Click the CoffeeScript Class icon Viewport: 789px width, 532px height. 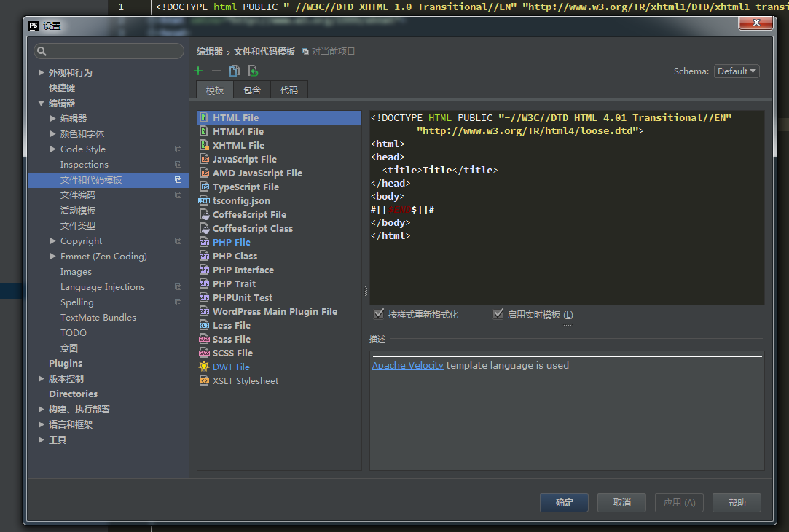[x=204, y=228]
